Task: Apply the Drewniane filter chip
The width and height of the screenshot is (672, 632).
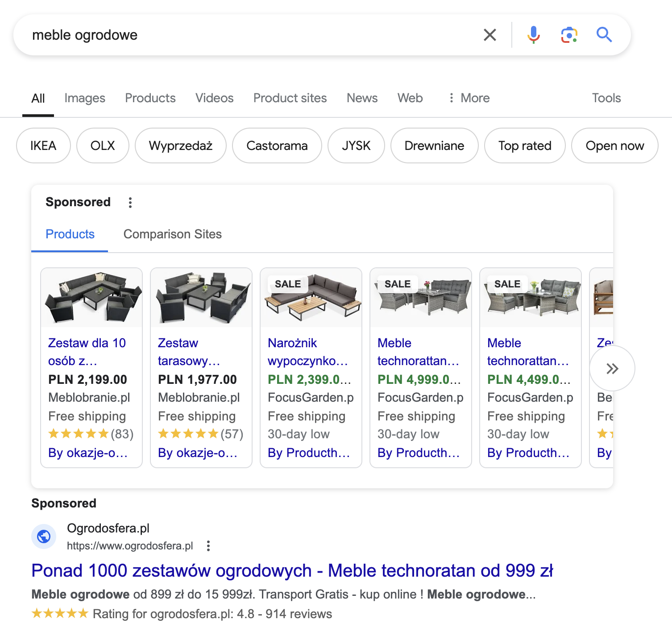Action: 435,146
